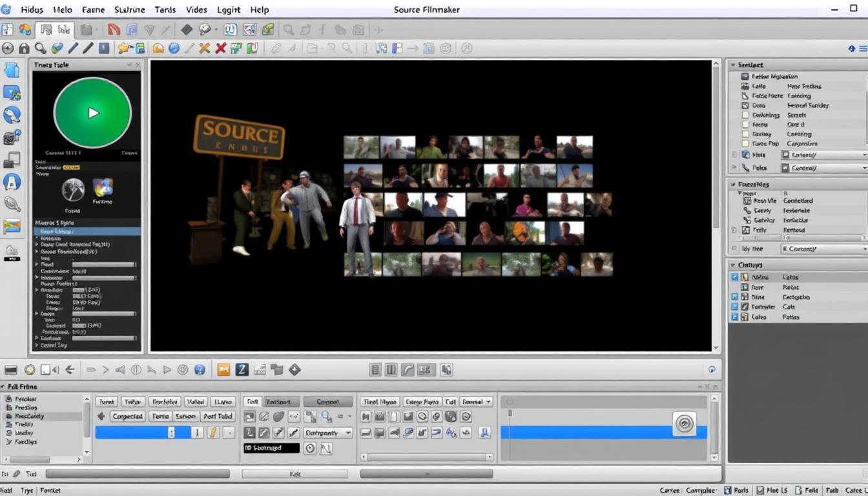Open the Fasne menu
The height and width of the screenshot is (496, 868).
click(94, 10)
